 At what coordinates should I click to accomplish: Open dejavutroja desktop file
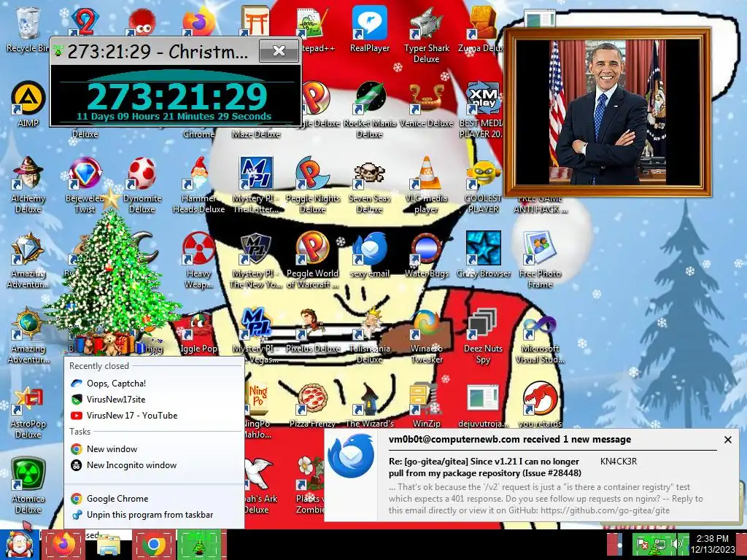click(483, 405)
